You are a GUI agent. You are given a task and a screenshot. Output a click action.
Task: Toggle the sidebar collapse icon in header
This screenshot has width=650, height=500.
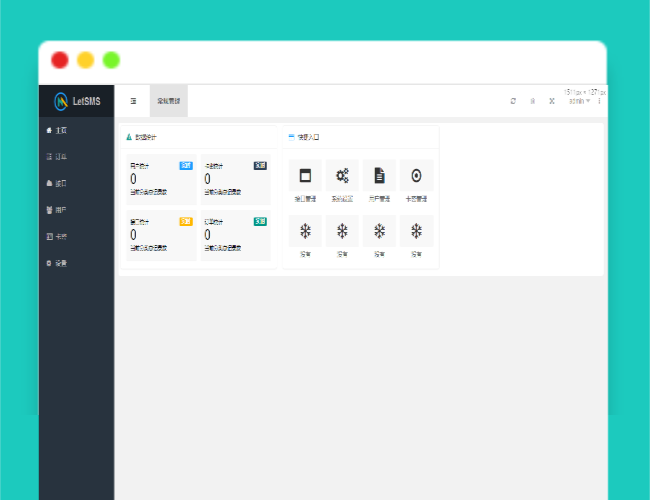coord(133,101)
